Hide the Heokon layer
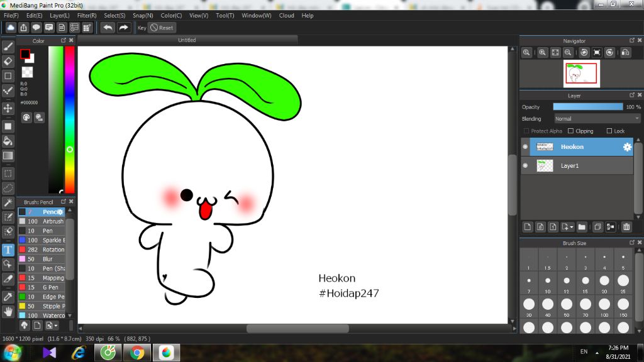This screenshot has height=362, width=644. pos(525,147)
